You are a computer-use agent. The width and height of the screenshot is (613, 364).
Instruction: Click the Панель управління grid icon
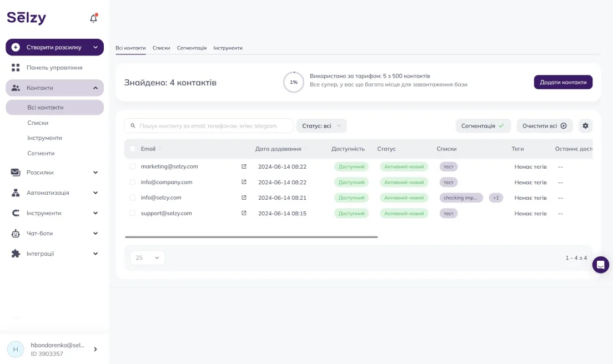pyautogui.click(x=16, y=68)
